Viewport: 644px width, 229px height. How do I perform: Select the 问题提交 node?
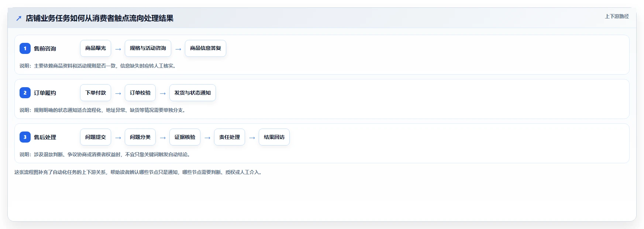[x=96, y=137]
